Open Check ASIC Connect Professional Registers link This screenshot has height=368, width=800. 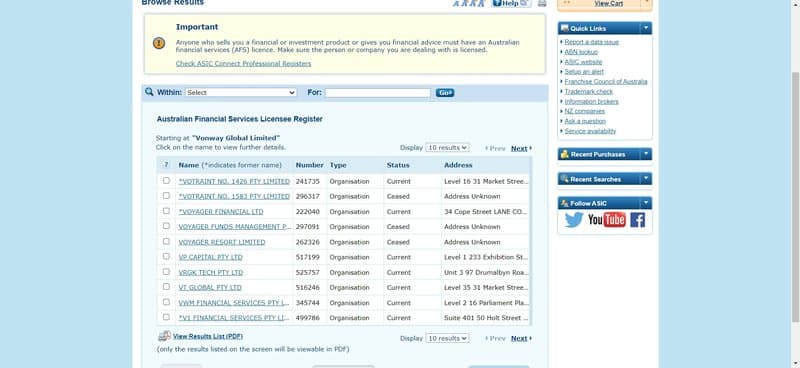[x=243, y=64]
